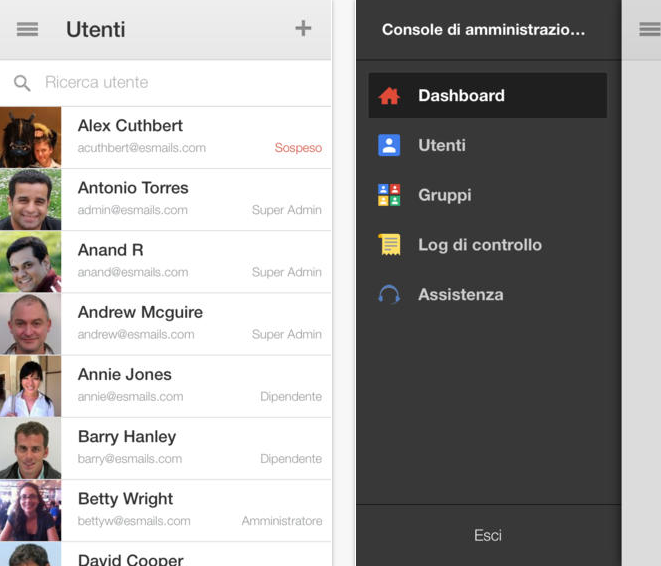This screenshot has width=661, height=566.
Task: Click Super Admin label on Andrew Mcguire row
Action: click(287, 334)
